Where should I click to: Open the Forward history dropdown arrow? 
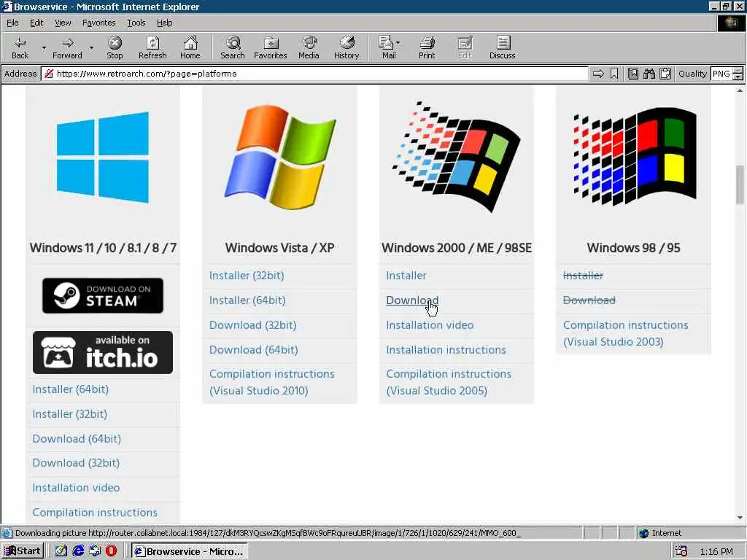[x=91, y=47]
